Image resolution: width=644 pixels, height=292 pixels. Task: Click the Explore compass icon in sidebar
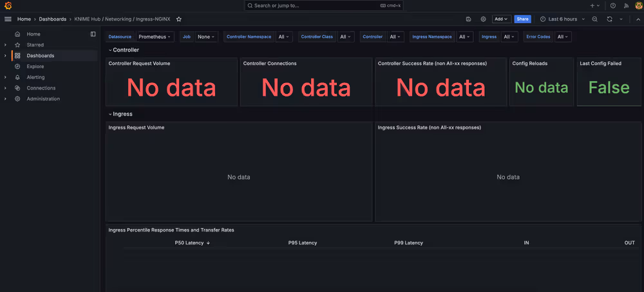17,66
